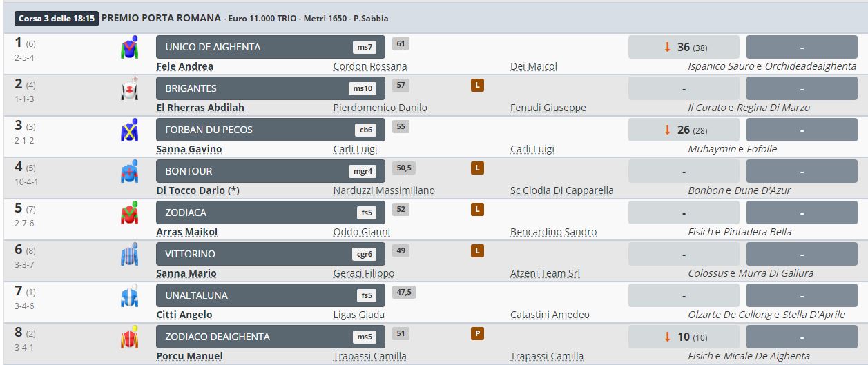Image resolution: width=868 pixels, height=365 pixels.
Task: Click Zodiaca's red and green silk icon
Action: click(129, 213)
